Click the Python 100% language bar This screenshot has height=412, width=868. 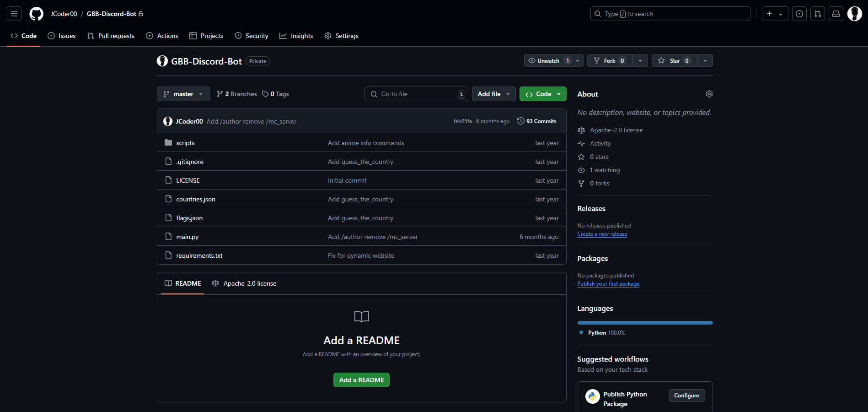pyautogui.click(x=644, y=322)
